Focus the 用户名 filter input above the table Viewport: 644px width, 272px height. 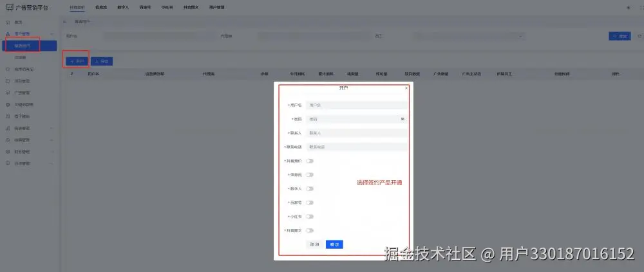tap(158, 36)
